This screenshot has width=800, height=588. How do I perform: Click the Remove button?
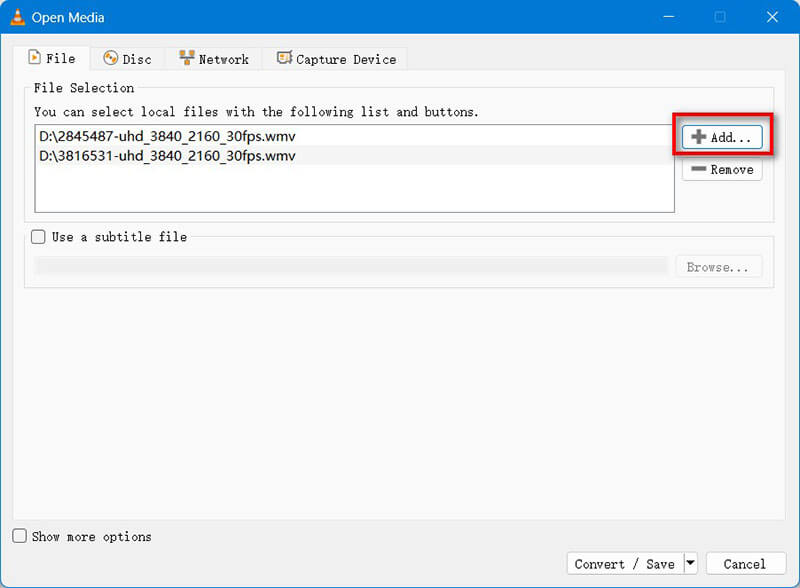(722, 169)
